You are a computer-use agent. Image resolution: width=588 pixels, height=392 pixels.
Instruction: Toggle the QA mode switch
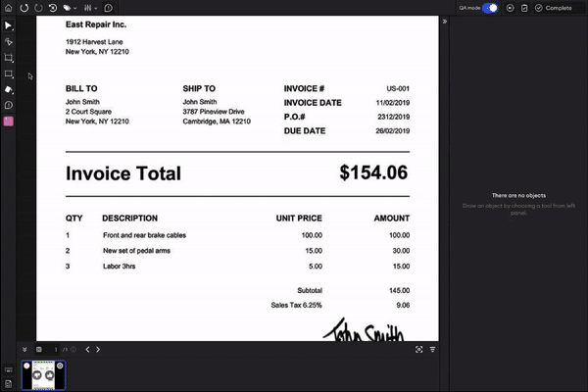[x=490, y=8]
